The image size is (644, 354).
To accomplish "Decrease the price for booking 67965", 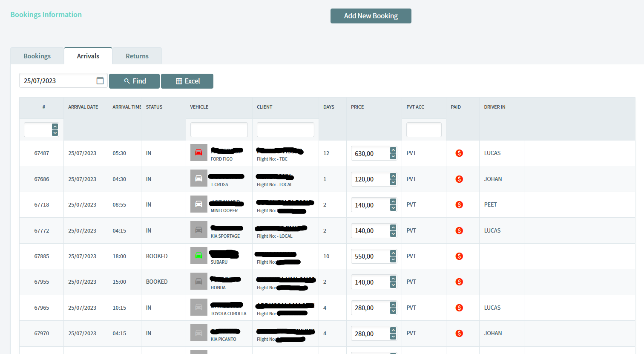I will [x=393, y=311].
